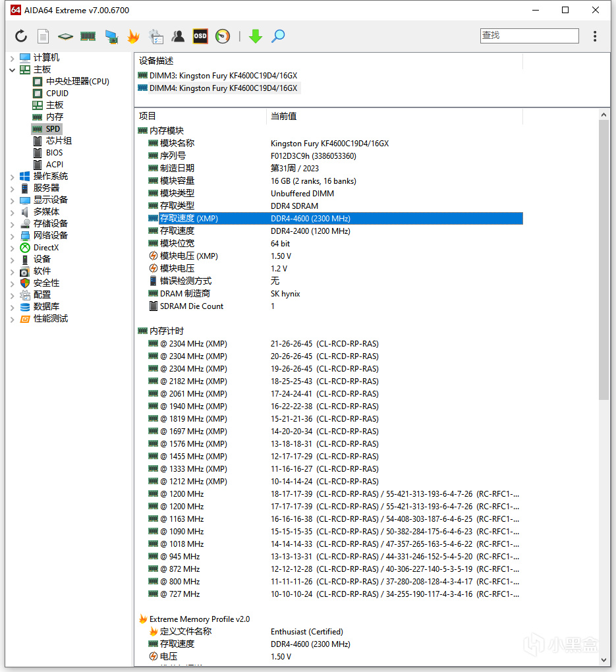The width and height of the screenshot is (616, 672).
Task: Open the network computer toolbar icon
Action: (x=111, y=36)
